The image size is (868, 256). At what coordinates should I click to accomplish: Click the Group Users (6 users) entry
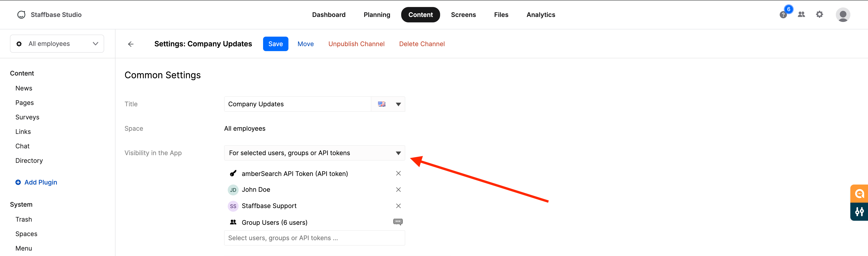[x=274, y=223]
